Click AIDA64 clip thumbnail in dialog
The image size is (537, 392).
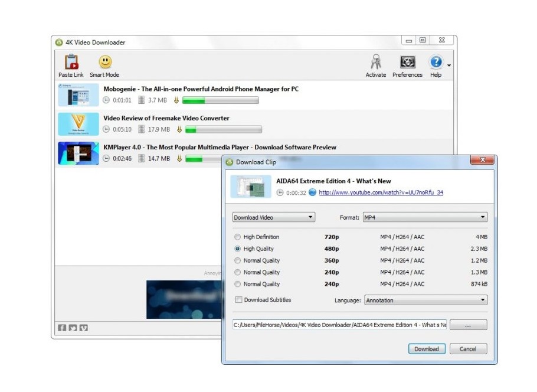251,187
